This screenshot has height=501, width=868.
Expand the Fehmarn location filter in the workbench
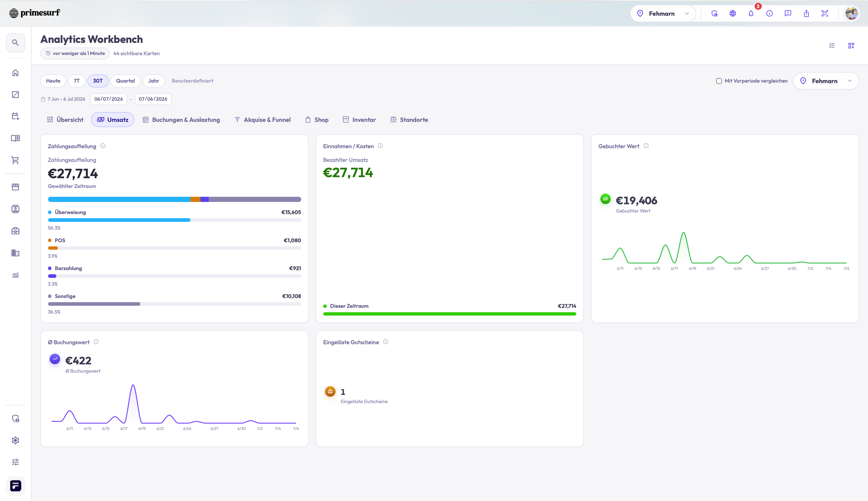(x=826, y=81)
